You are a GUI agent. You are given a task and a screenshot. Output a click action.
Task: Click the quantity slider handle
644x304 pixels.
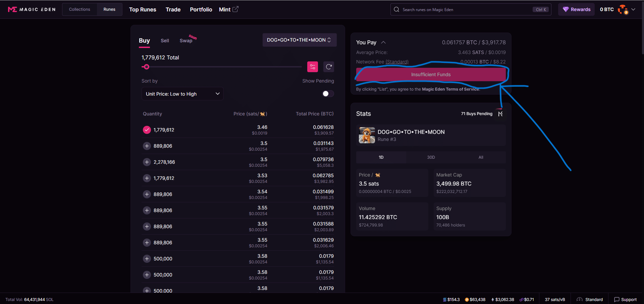pos(146,67)
